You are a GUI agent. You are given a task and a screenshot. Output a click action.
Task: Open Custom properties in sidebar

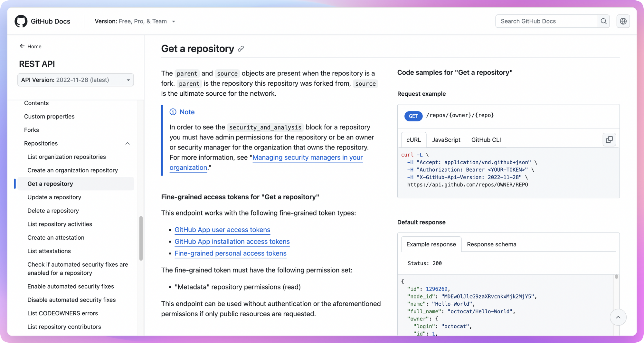49,116
